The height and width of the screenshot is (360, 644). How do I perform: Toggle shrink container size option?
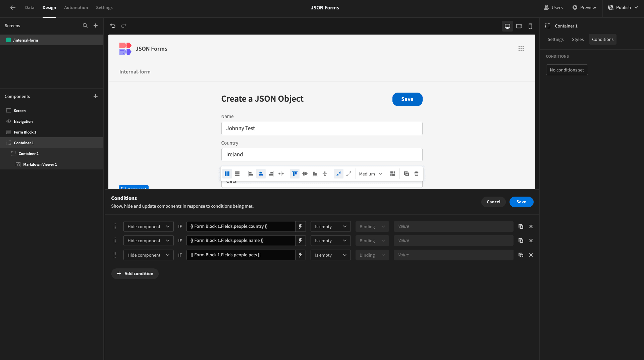[x=339, y=174]
